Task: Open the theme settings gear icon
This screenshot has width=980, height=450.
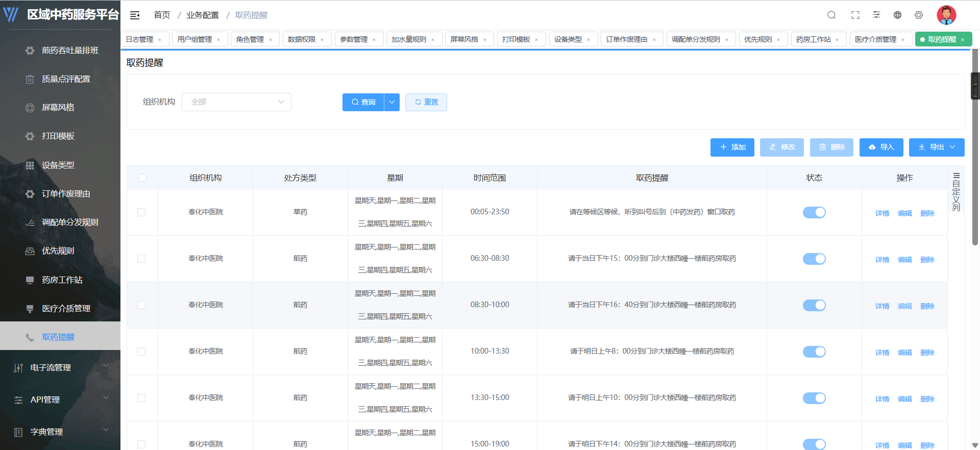Action: (x=919, y=15)
